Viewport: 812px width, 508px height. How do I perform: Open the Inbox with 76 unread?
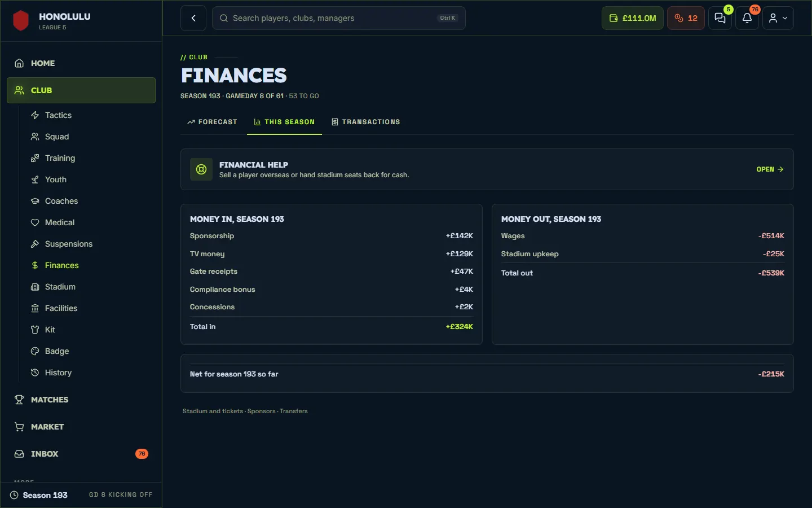pyautogui.click(x=81, y=454)
